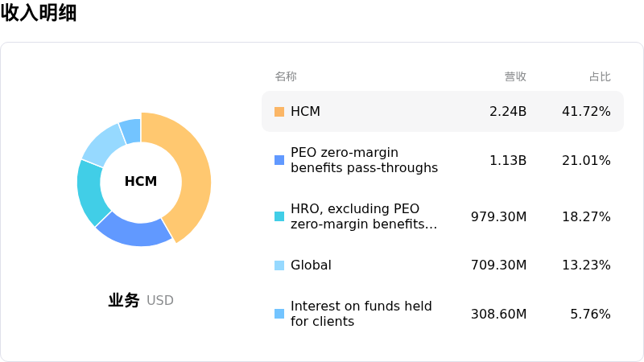Click the highlighted HCM row
The image size is (644, 362).
442,112
